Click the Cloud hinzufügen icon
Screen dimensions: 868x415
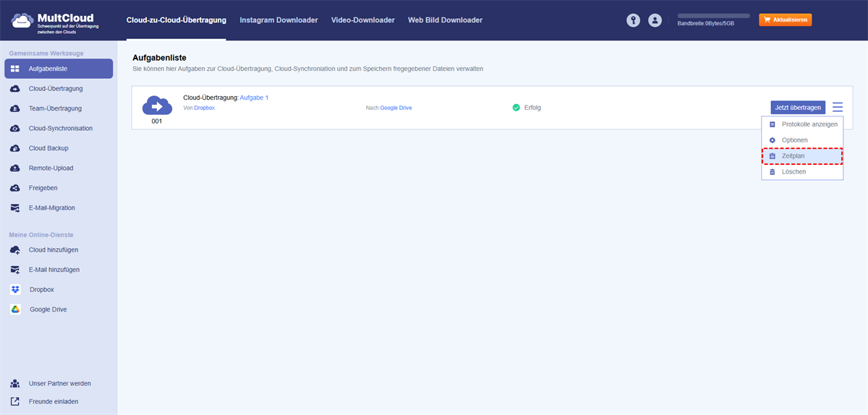pyautogui.click(x=14, y=250)
